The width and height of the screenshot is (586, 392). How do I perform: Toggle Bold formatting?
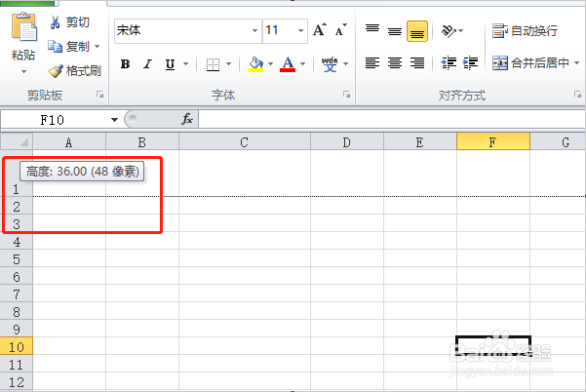pyautogui.click(x=125, y=64)
